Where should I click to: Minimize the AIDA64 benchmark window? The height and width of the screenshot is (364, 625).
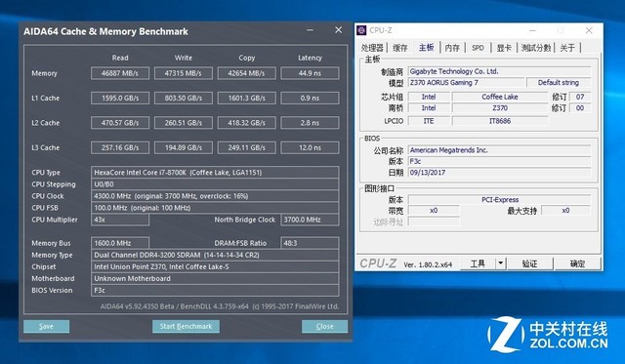pyautogui.click(x=311, y=30)
